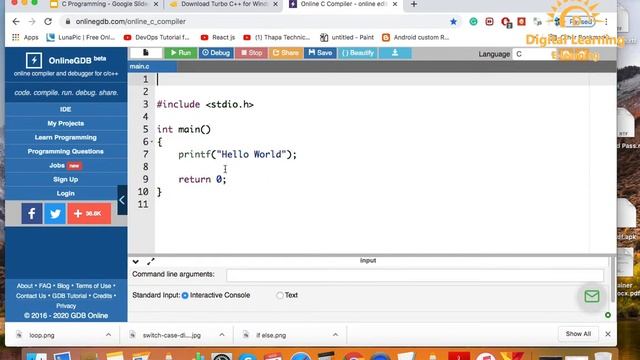Click the Grammarly extension icon

coord(473,22)
